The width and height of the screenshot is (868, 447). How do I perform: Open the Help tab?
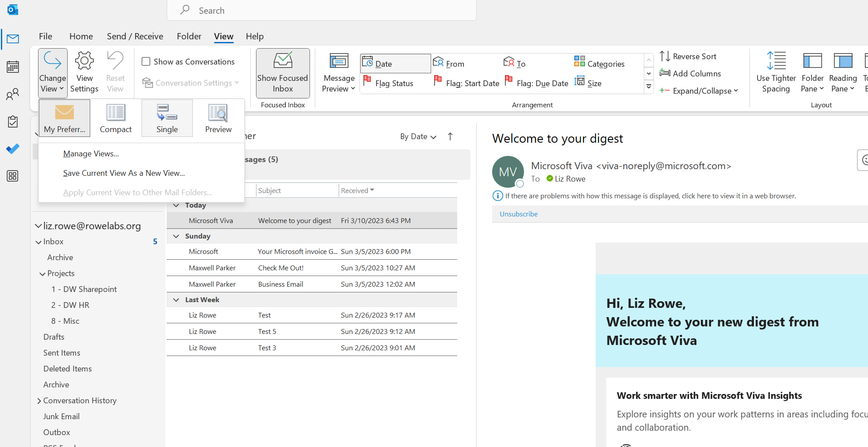[x=255, y=36]
